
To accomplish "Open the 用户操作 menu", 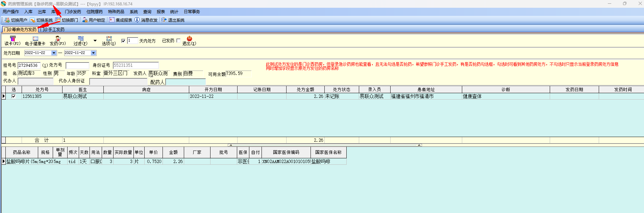I will (11, 12).
